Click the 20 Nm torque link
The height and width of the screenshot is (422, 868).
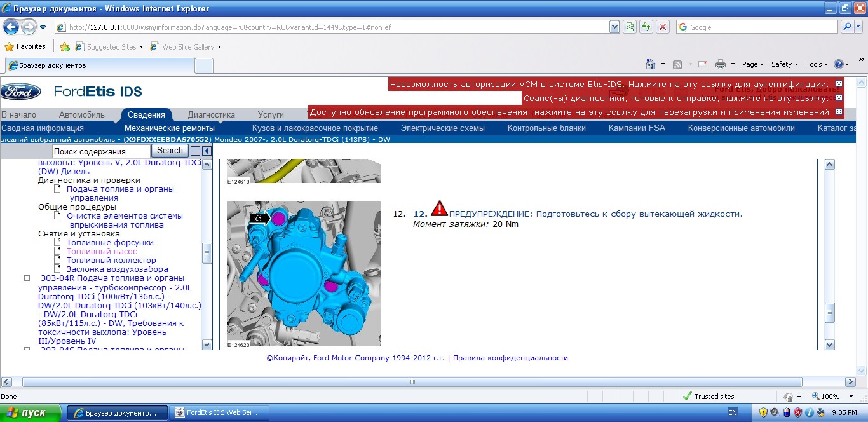click(505, 224)
